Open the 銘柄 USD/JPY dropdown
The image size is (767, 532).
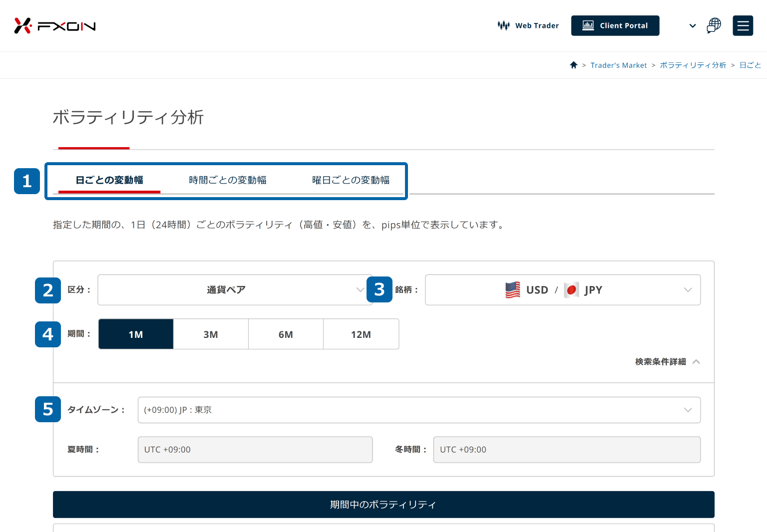[563, 290]
